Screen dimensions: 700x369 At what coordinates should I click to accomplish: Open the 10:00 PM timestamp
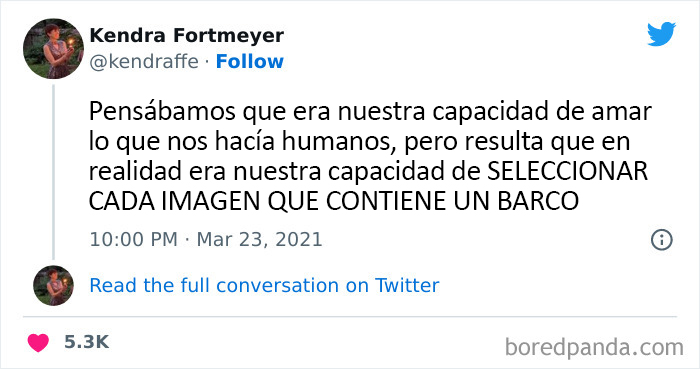[x=133, y=240]
